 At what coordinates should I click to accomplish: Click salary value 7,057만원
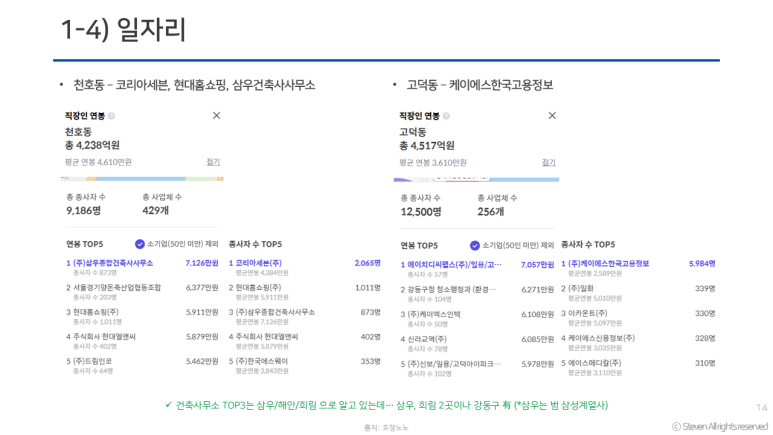(x=537, y=265)
